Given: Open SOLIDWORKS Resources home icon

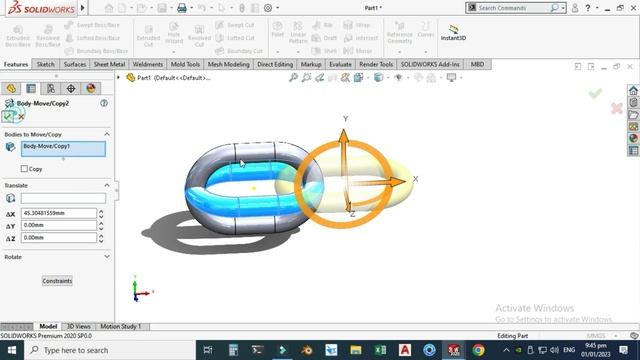Looking at the screenshot, I should pos(633,90).
